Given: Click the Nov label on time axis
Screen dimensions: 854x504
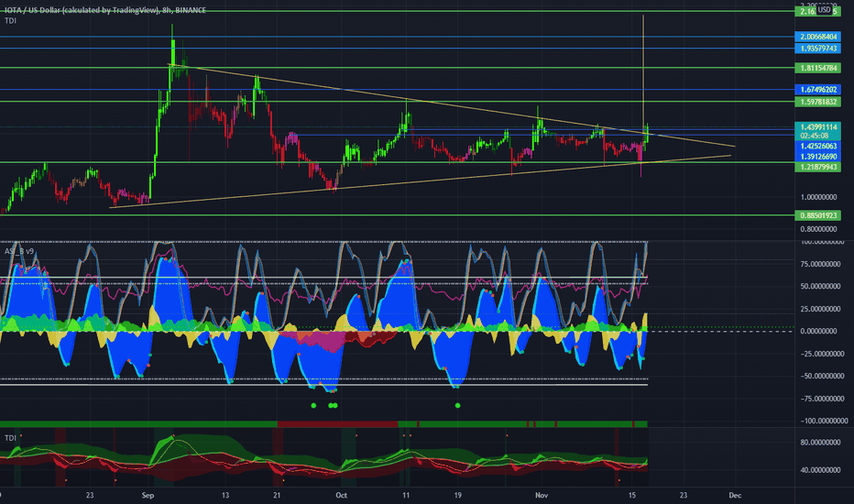Looking at the screenshot, I should coord(541,495).
